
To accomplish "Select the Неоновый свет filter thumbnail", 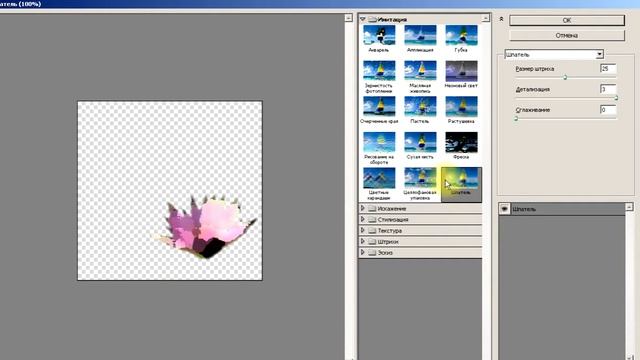I will pos(461,71).
